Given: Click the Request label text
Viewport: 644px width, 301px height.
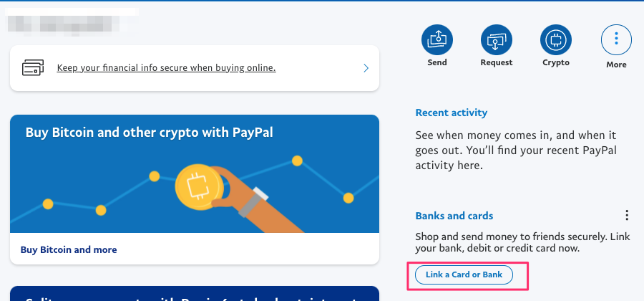Looking at the screenshot, I should (497, 62).
